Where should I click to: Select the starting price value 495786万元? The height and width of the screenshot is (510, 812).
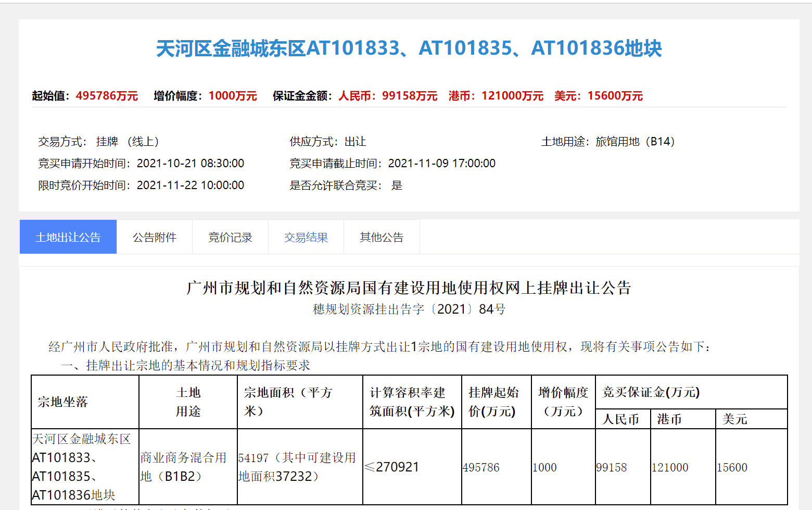(107, 96)
